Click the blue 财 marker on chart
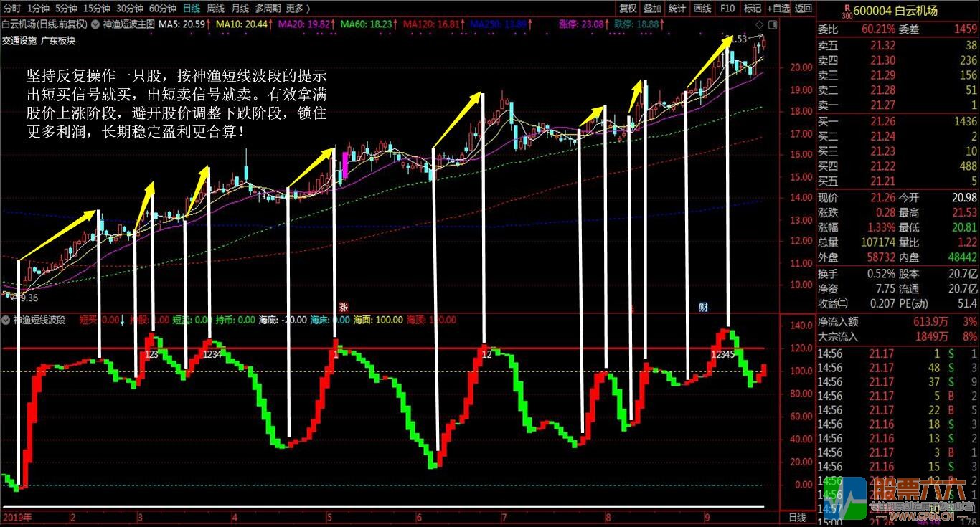The image size is (980, 527). [704, 307]
